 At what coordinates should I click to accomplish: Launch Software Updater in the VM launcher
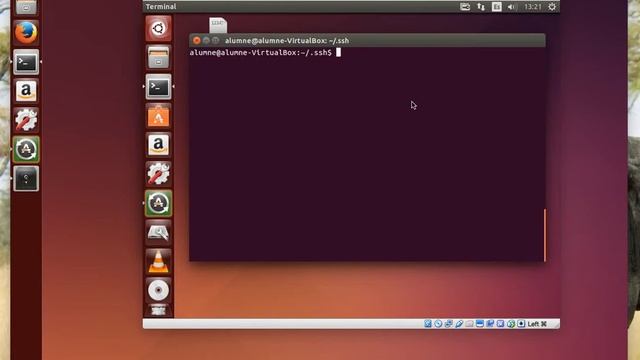tap(158, 203)
